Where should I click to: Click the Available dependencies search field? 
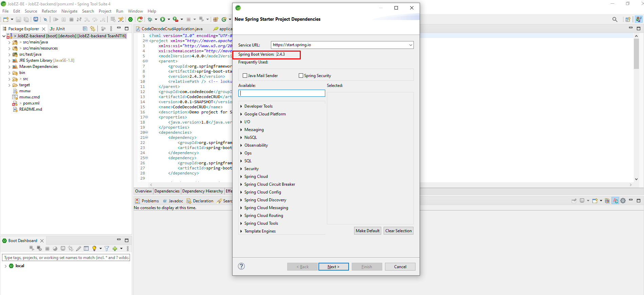(x=282, y=93)
